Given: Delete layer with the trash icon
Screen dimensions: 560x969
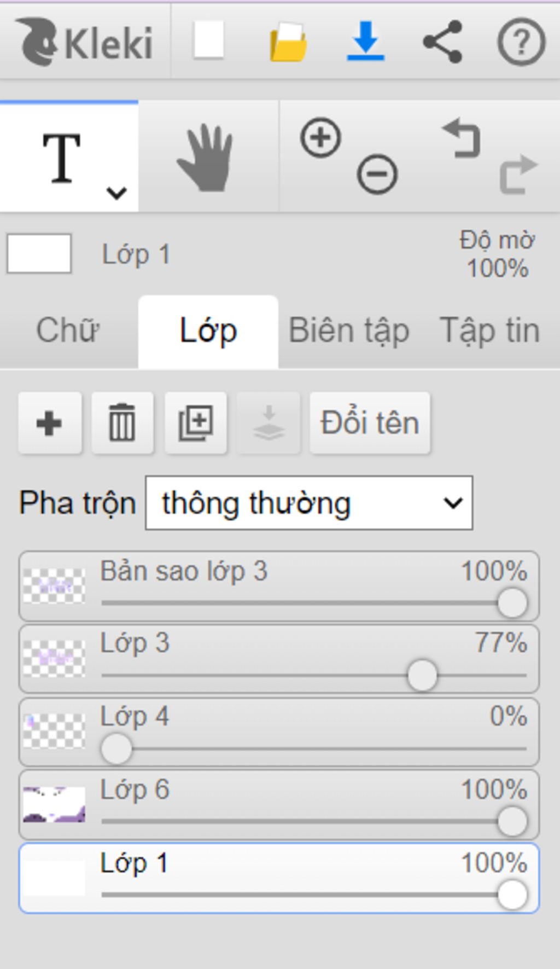Looking at the screenshot, I should point(122,423).
